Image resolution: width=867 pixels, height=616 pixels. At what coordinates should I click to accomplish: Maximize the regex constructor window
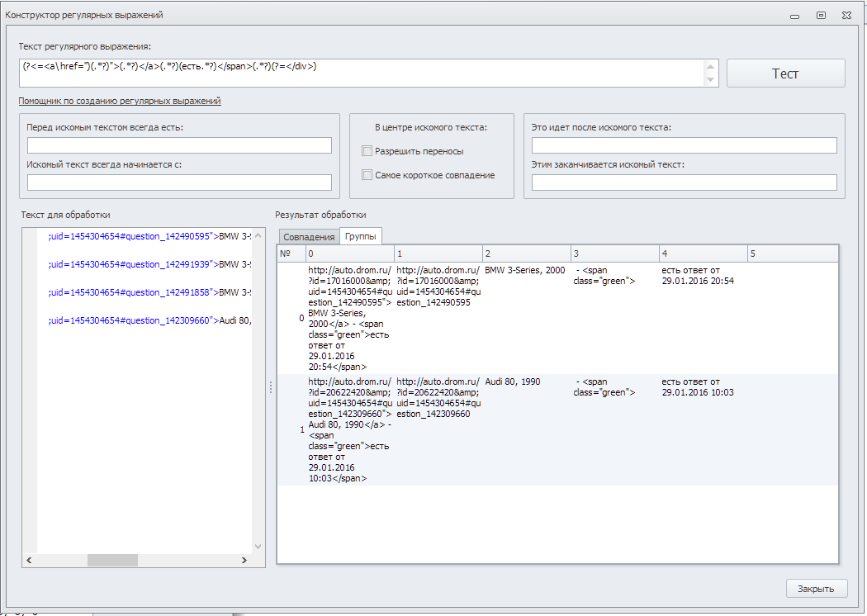click(x=821, y=15)
